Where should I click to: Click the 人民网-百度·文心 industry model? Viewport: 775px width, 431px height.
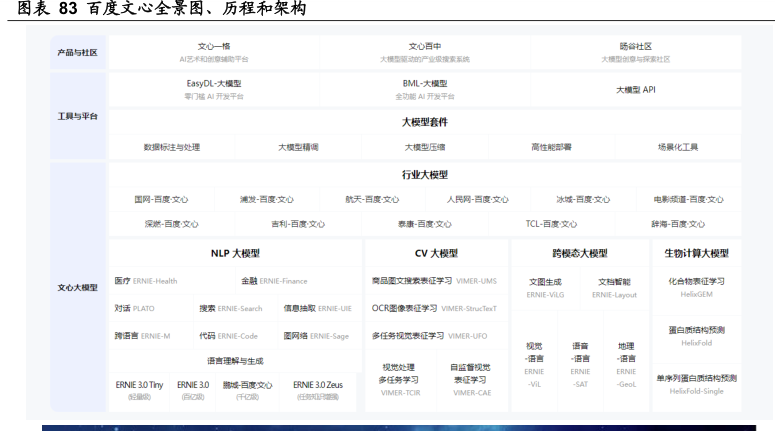coord(477,199)
